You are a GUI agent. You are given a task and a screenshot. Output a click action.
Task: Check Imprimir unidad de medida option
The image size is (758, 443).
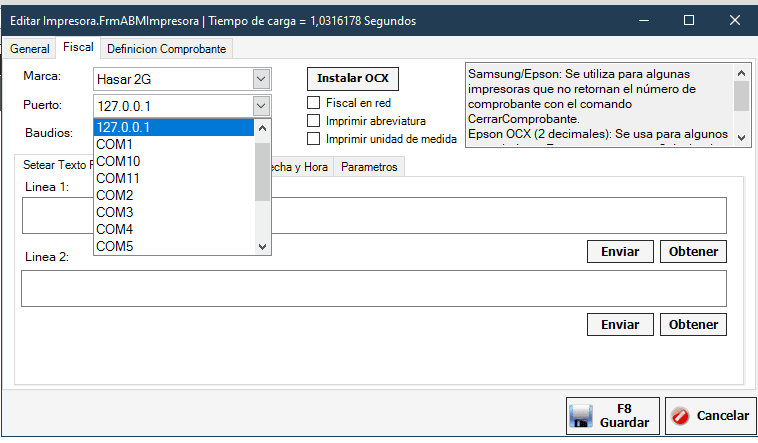314,139
